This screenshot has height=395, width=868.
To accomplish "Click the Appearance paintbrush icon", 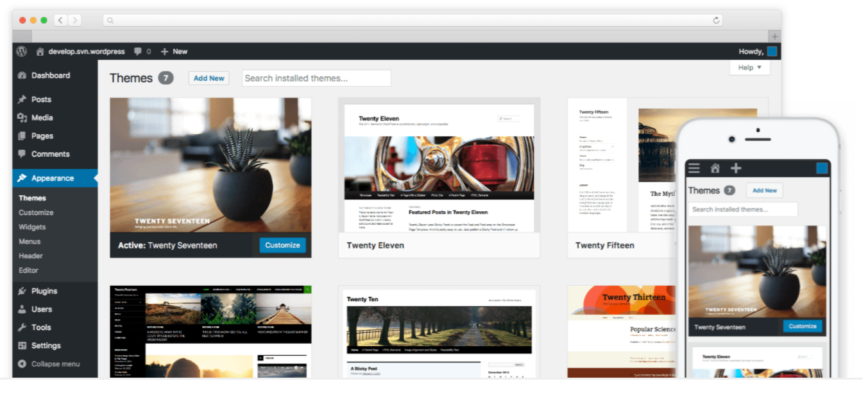I will 22,178.
